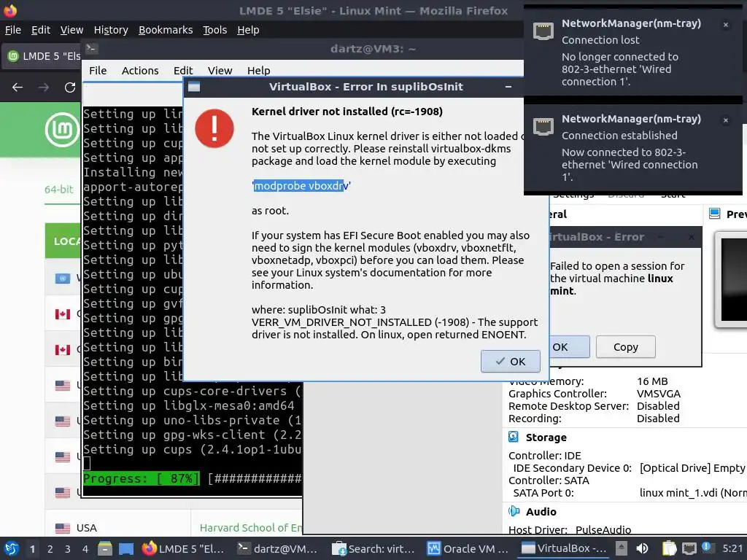Open the Firefox Tools menu
Viewport: 747px width, 560px height.
coord(215,30)
